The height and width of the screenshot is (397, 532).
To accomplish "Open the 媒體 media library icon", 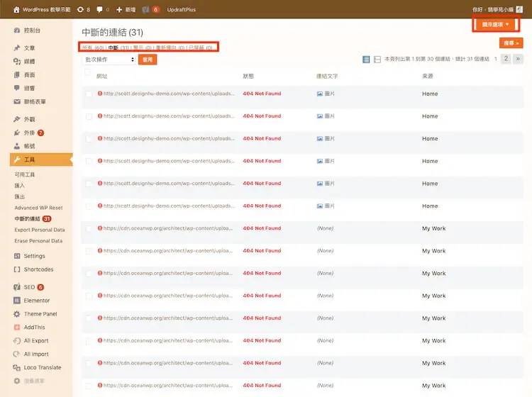I will pos(16,62).
